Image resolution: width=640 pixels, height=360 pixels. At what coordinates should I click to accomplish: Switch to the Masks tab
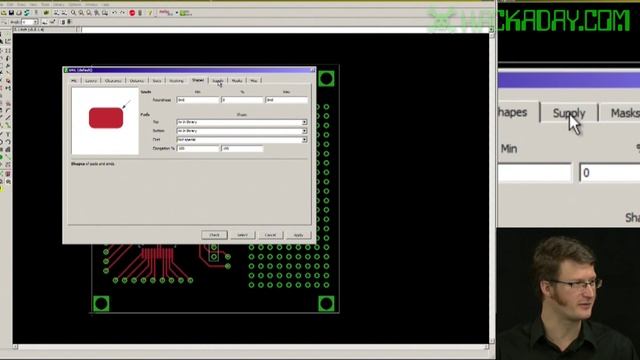[237, 81]
